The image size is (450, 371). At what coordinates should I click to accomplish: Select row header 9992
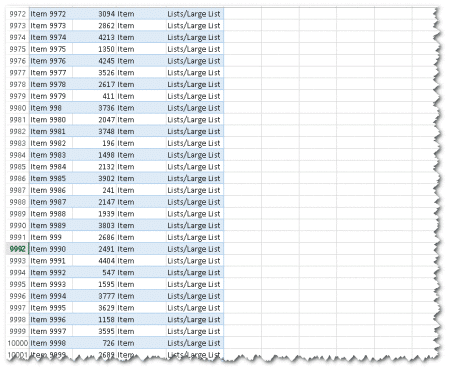pos(17,249)
